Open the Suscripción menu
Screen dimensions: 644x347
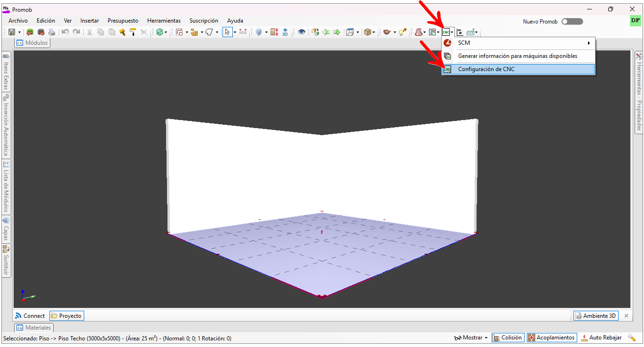[x=204, y=21]
